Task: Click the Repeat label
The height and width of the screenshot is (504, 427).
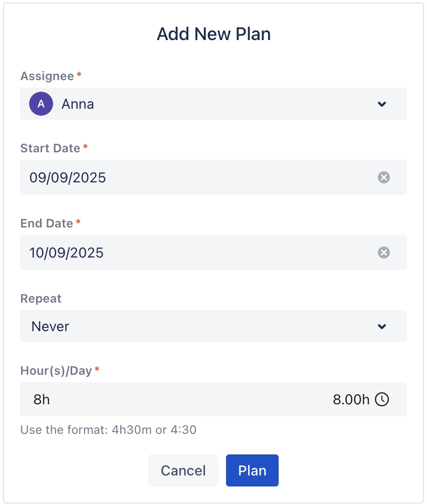Action: 41,299
